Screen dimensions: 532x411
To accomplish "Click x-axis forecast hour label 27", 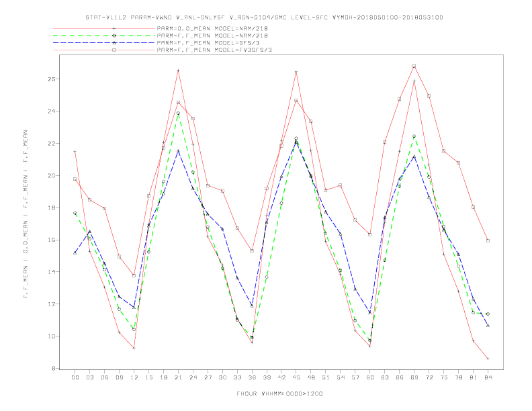I will [x=208, y=377].
